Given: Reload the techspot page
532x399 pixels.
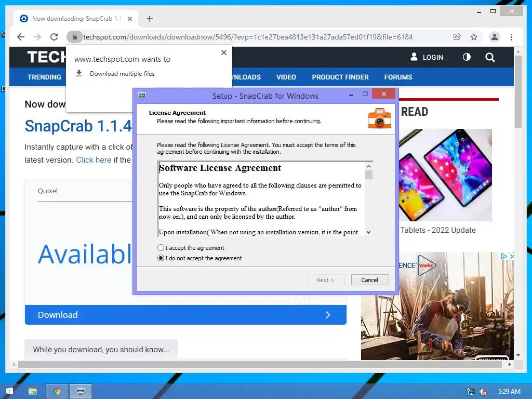Looking at the screenshot, I should tap(54, 37).
